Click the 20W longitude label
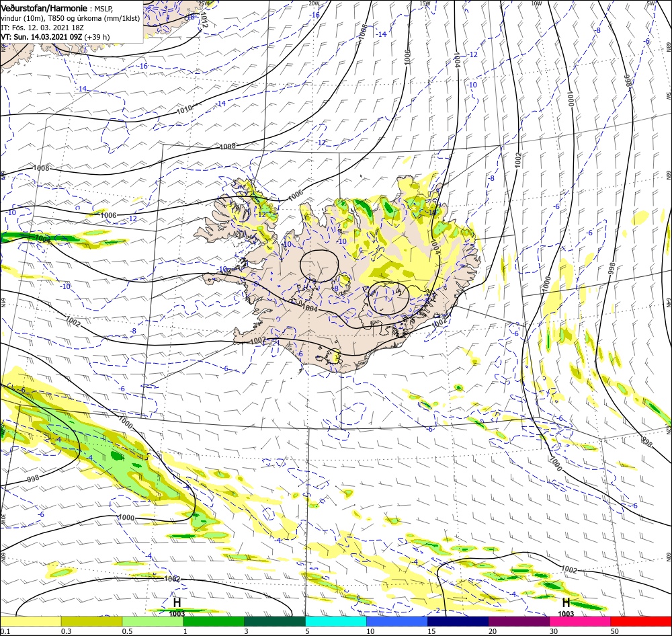The image size is (672, 636). tap(314, 3)
